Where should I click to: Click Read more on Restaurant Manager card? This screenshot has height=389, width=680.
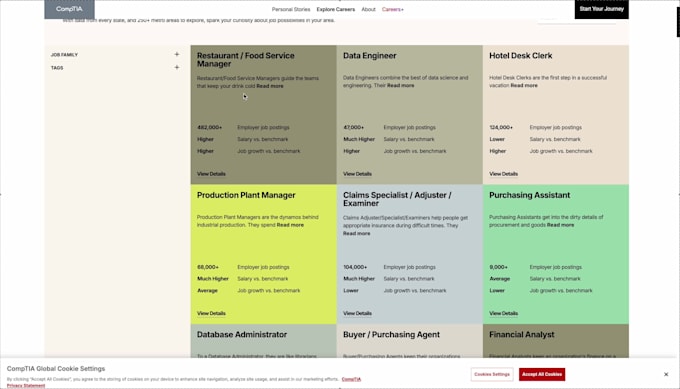tap(270, 86)
